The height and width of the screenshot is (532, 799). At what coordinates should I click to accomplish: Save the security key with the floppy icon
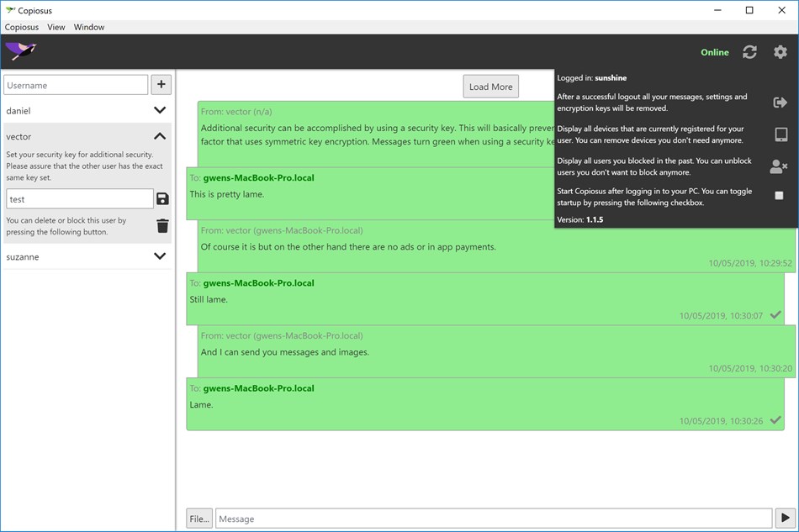click(161, 198)
